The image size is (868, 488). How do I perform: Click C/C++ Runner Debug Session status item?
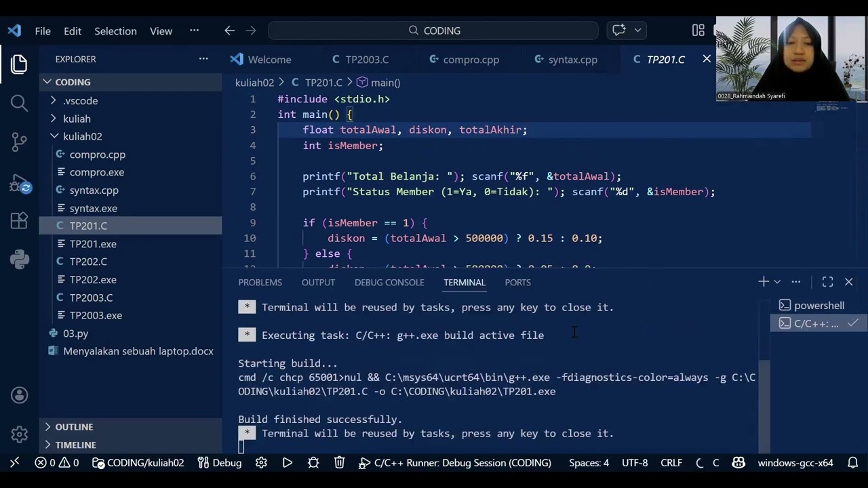click(455, 463)
